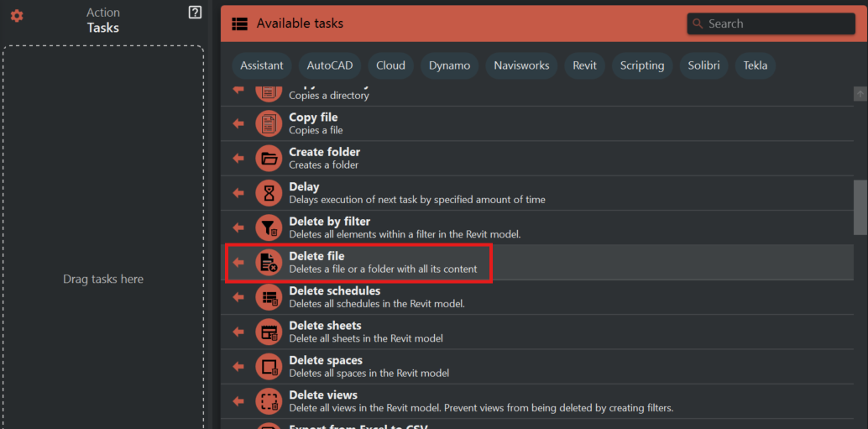Filter tasks by AutoCAD
Screen dimensions: 868x429
(x=330, y=65)
